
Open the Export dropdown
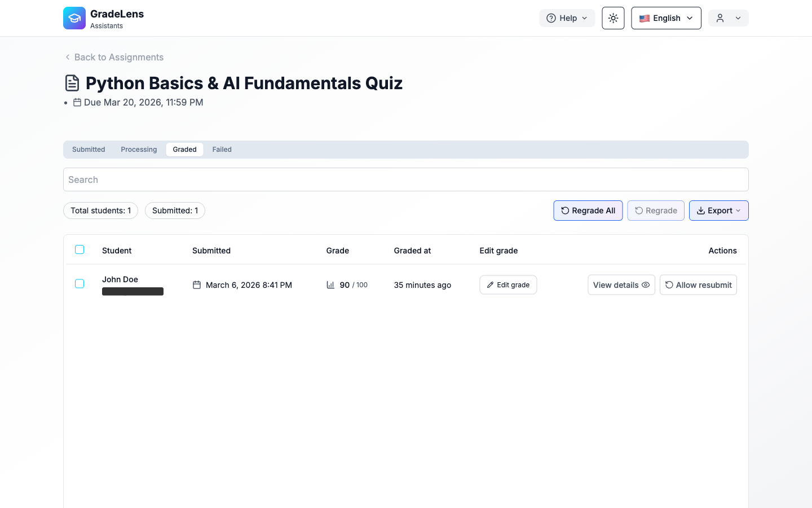[718, 211]
